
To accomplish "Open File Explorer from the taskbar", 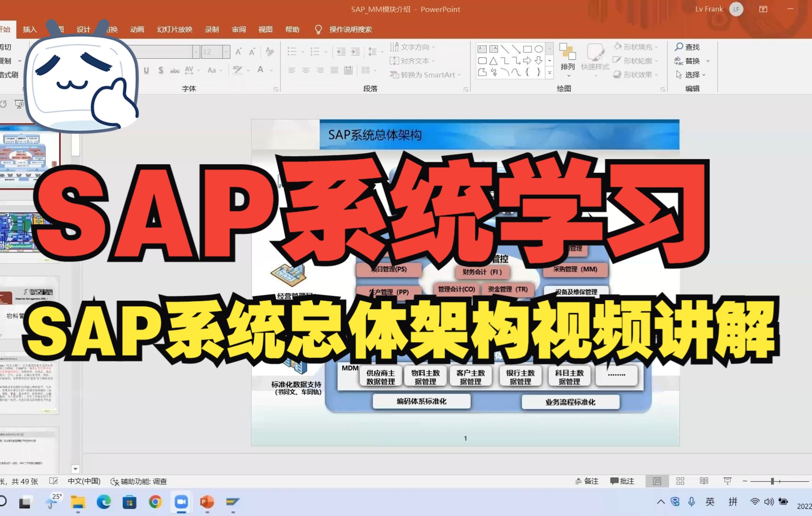I will click(78, 502).
